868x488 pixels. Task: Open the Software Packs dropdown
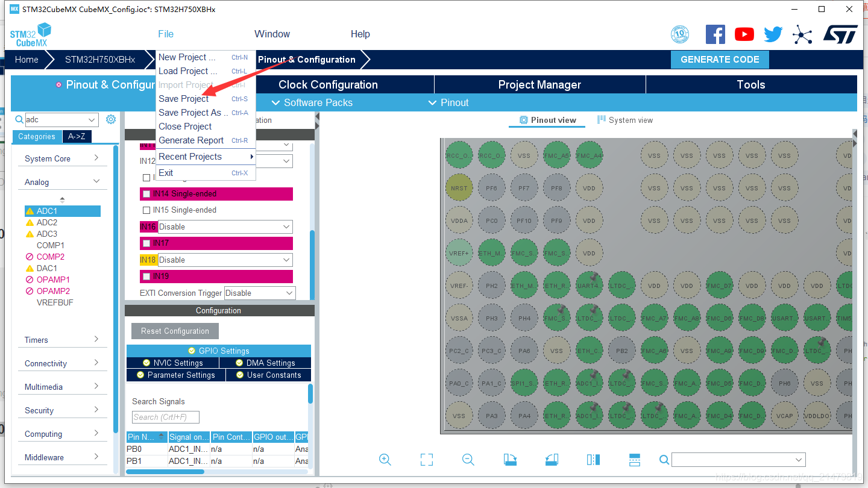(312, 102)
